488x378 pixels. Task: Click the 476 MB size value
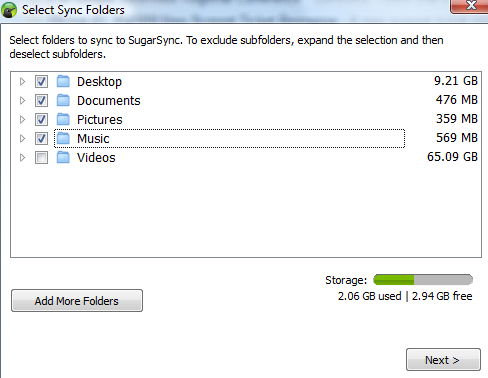coord(457,100)
